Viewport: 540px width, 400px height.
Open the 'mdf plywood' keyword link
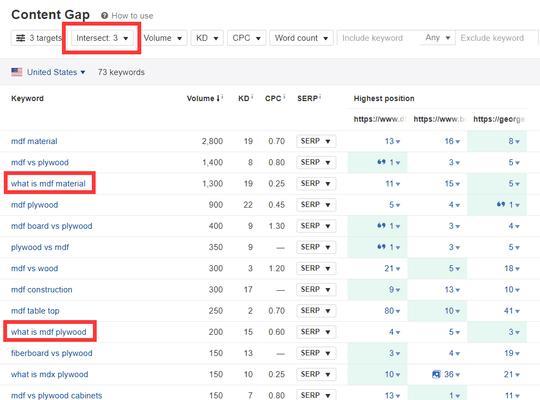[x=34, y=205]
